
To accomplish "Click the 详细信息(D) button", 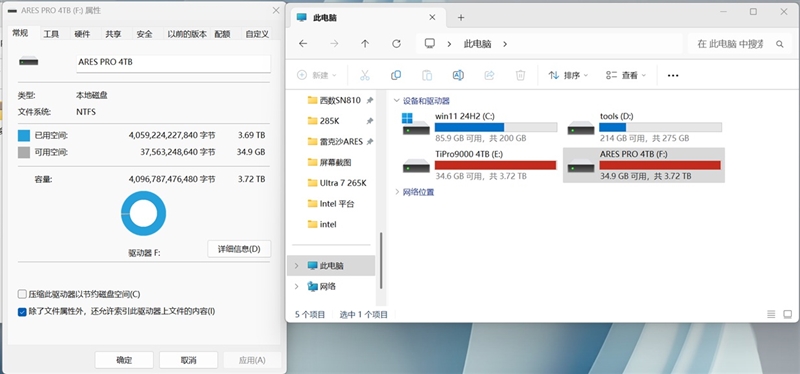I will 239,249.
